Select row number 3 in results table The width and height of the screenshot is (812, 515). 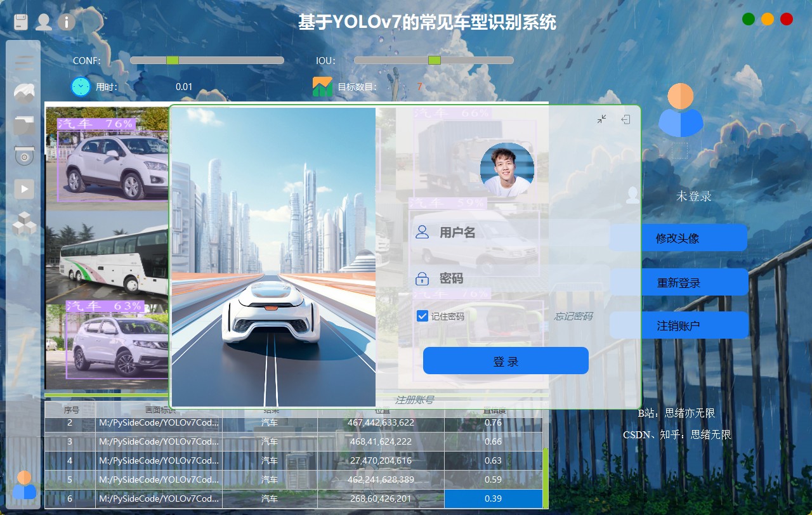click(70, 441)
